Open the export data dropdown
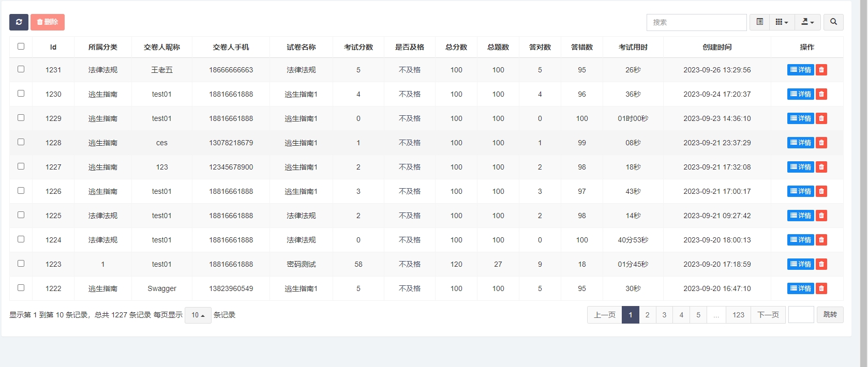The width and height of the screenshot is (868, 367). tap(807, 22)
